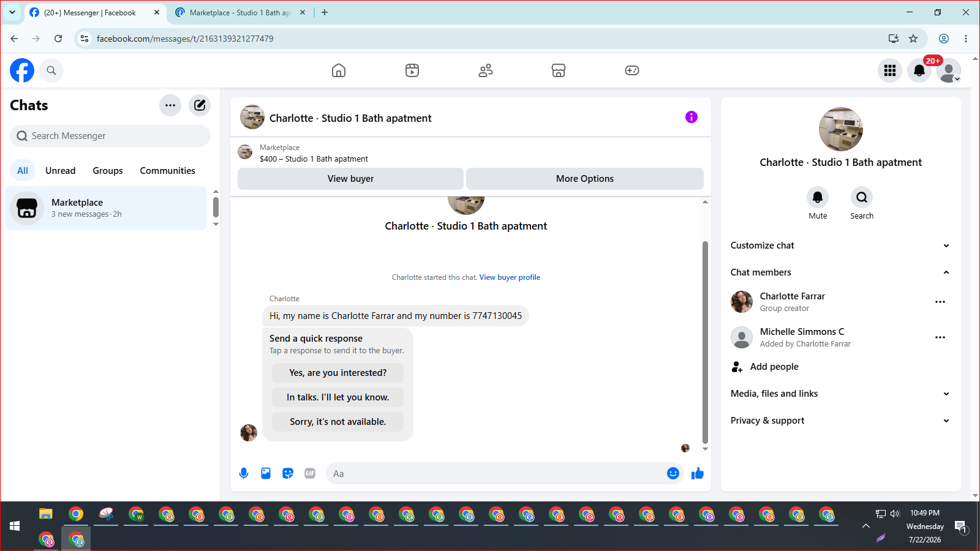Click the Facebook logo

(22, 70)
